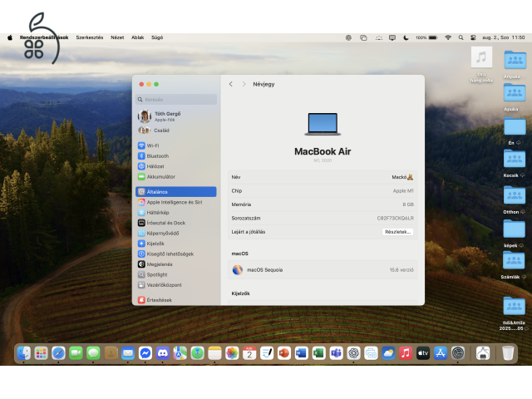Open Launchpad from the Dock

(41, 353)
